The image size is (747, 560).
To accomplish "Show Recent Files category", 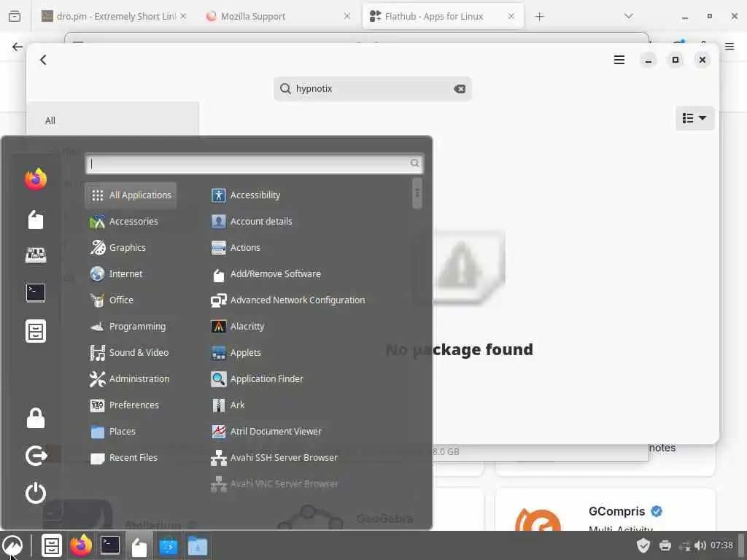I will pyautogui.click(x=124, y=457).
